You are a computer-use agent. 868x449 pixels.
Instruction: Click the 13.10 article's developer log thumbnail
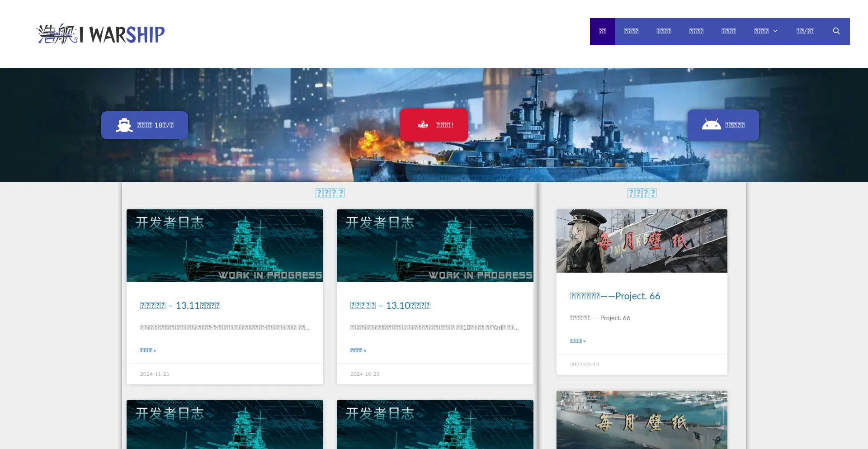(435, 246)
